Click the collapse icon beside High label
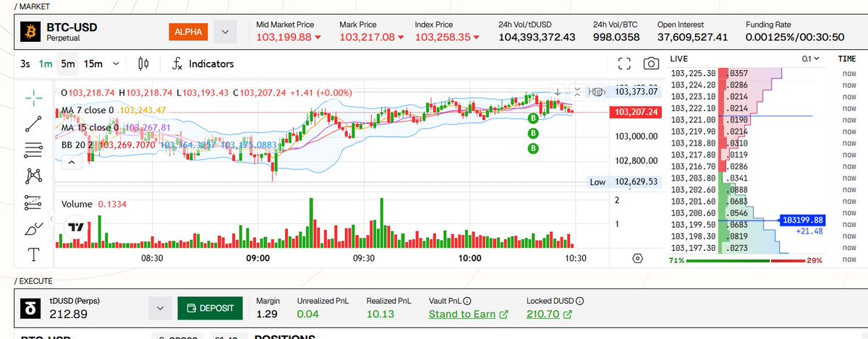The height and width of the screenshot is (339, 868). click(x=576, y=92)
